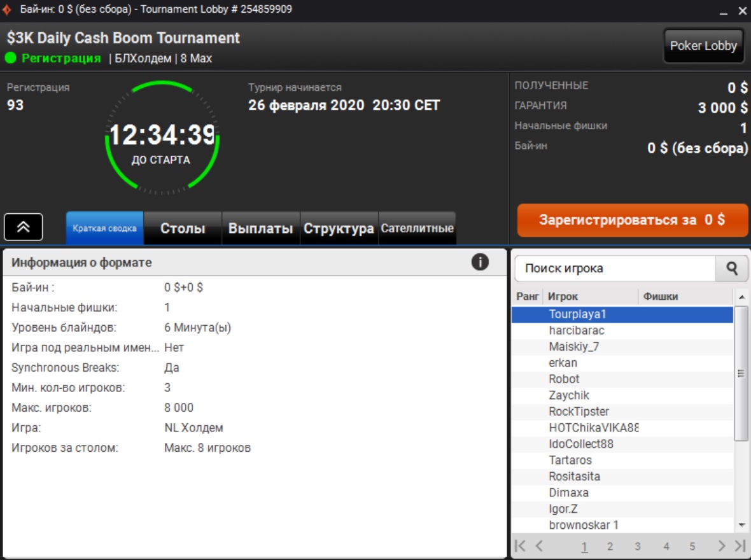Click the Поиск игрока search field
The image size is (751, 560).
615,269
